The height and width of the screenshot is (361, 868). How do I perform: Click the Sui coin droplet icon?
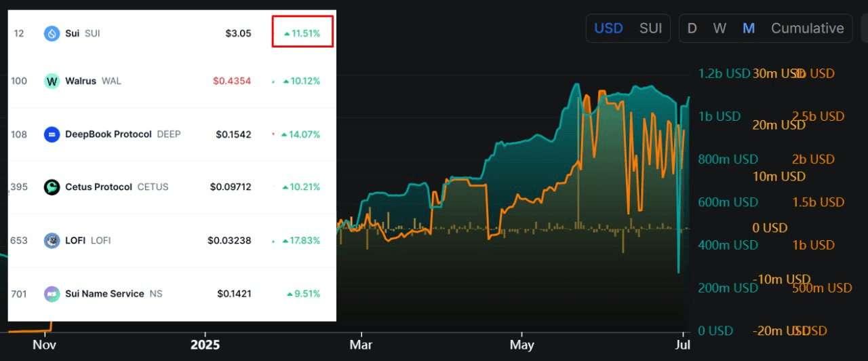coord(52,33)
